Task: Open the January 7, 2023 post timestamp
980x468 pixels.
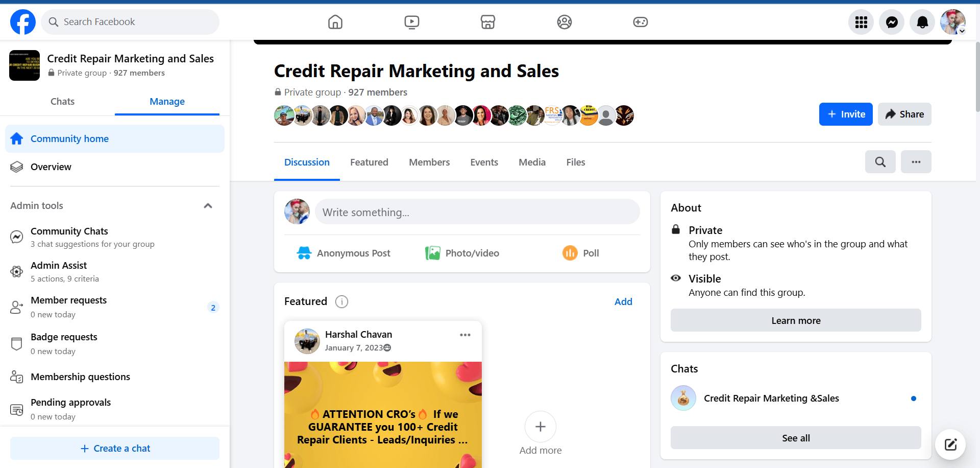Action: (x=354, y=348)
